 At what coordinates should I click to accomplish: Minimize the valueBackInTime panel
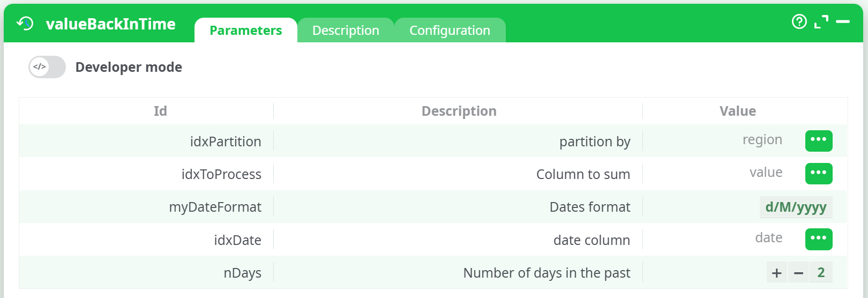coord(843,21)
